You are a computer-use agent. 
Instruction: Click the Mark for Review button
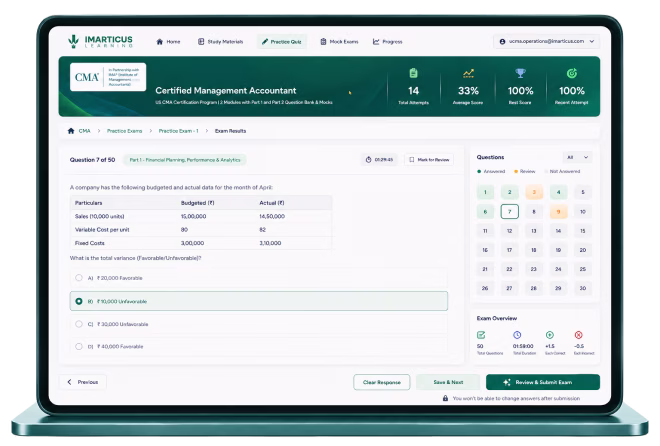pyautogui.click(x=429, y=159)
